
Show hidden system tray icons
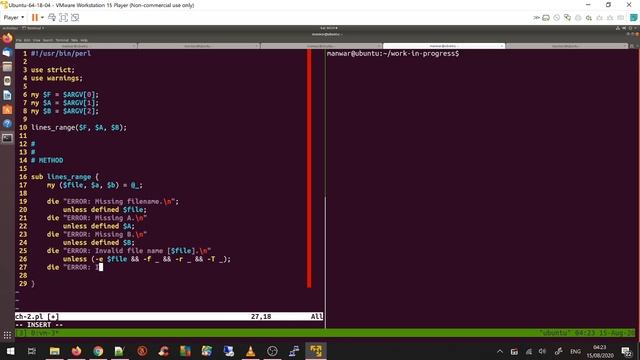[500, 351]
